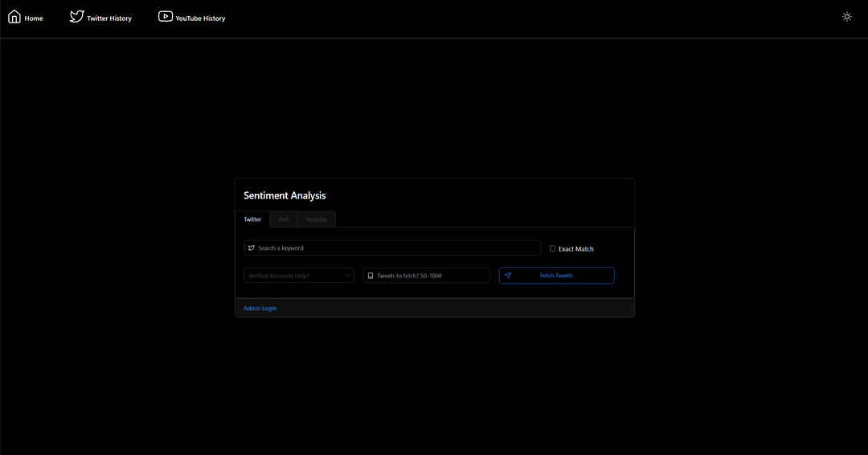Click the Tweets to fetch number field
Image resolution: width=868 pixels, height=455 pixels.
point(430,276)
